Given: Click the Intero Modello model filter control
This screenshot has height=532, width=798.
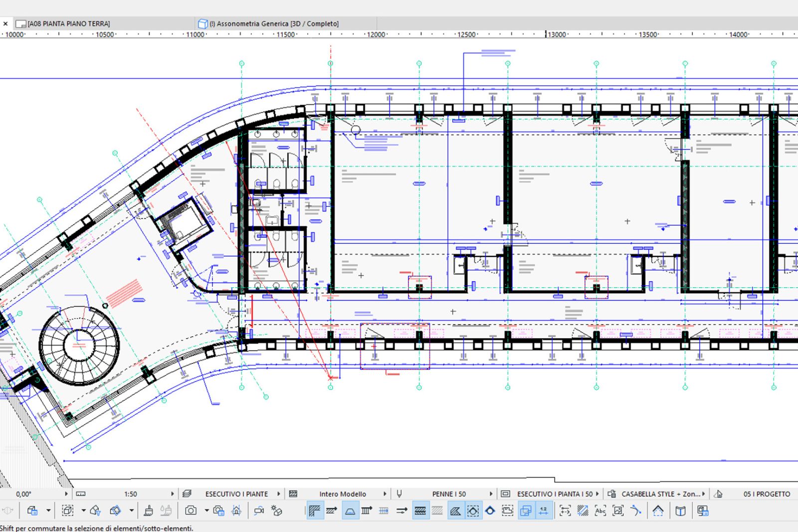Looking at the screenshot, I should point(343,494).
